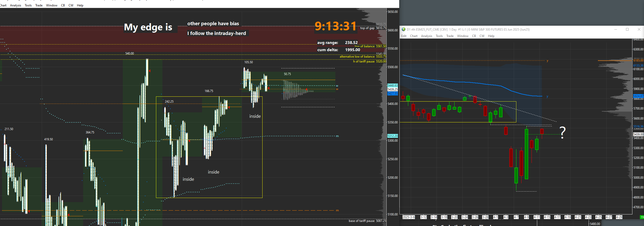
Task: Click the 419.50 range label
Action: (x=49, y=139)
